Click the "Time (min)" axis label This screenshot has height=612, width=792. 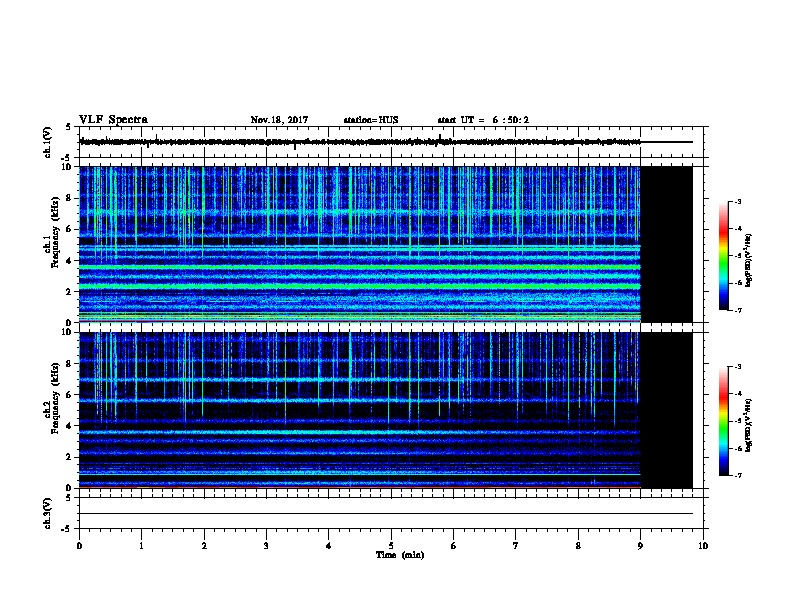click(x=400, y=555)
